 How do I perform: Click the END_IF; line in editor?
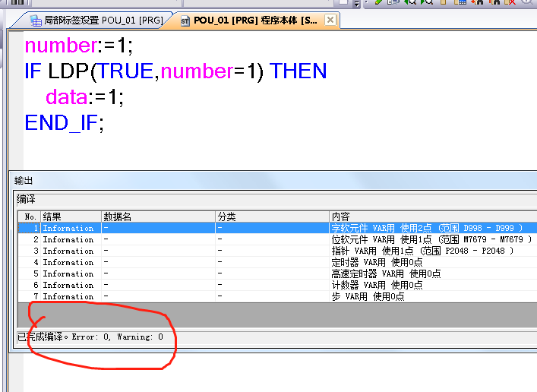(64, 123)
